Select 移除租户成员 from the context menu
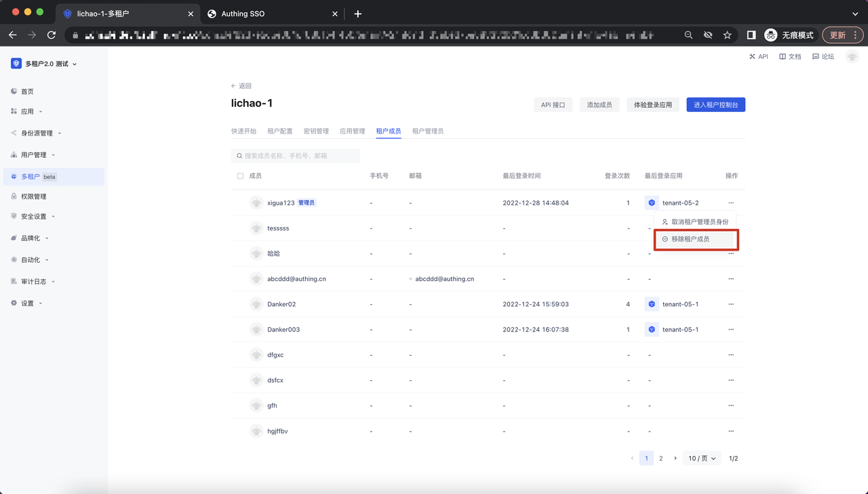This screenshot has height=494, width=868. (690, 239)
